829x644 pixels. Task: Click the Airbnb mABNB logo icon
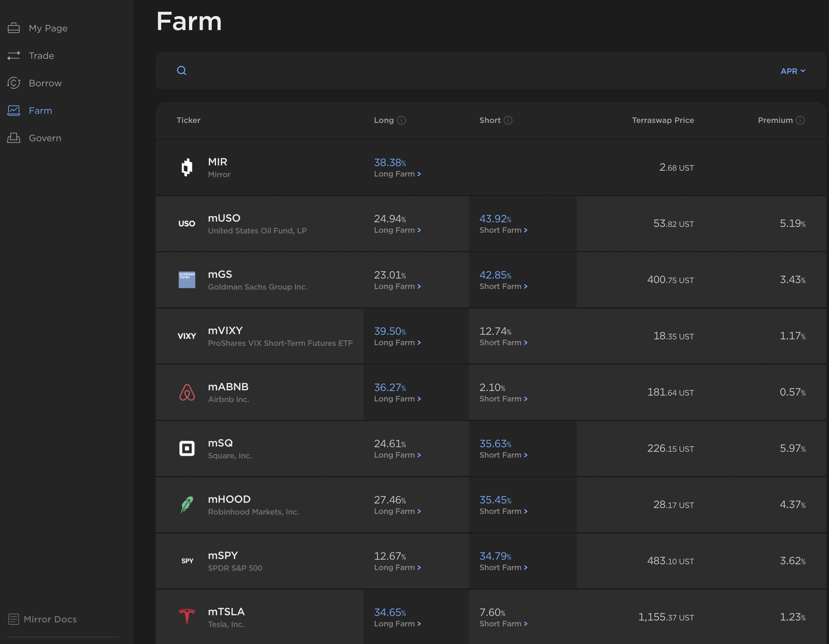[187, 392]
